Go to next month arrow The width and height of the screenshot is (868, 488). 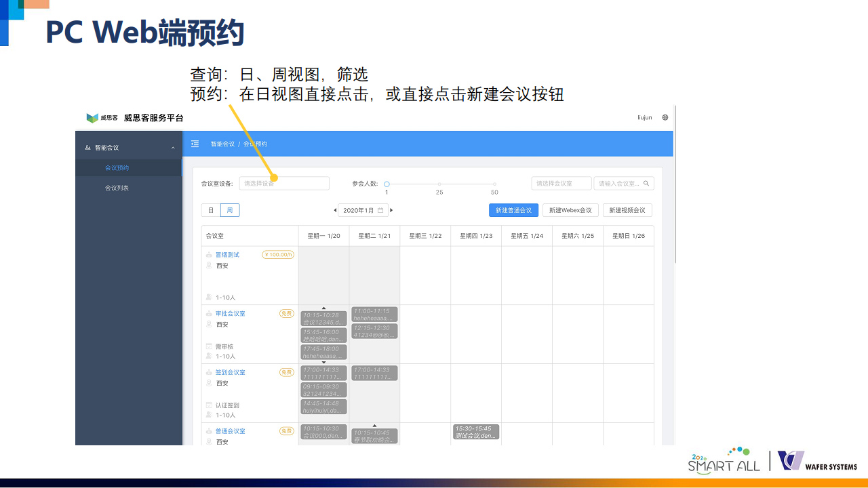tap(391, 210)
